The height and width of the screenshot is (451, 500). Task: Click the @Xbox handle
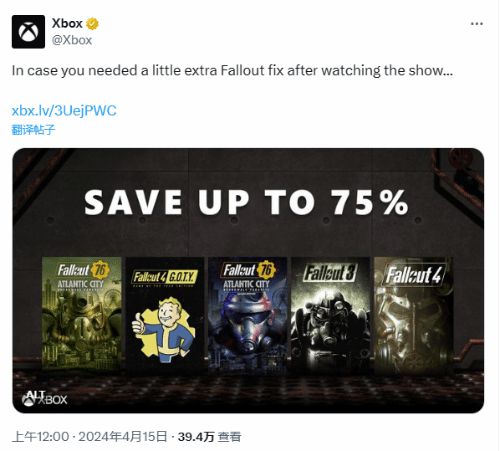72,40
